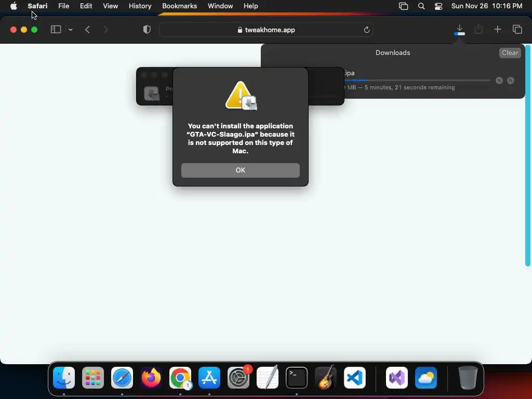Launch Google Chrome from the Dock
This screenshot has width=532, height=399.
click(x=180, y=378)
